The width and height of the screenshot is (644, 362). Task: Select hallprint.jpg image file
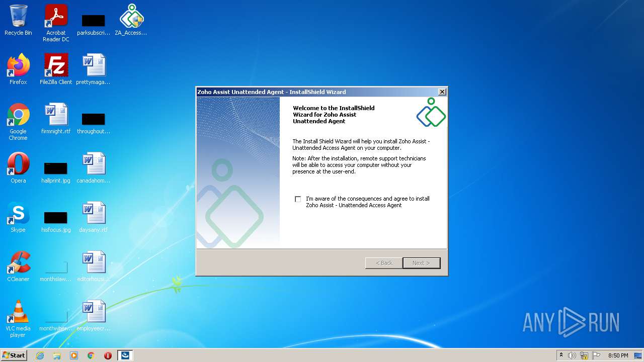[x=56, y=172]
